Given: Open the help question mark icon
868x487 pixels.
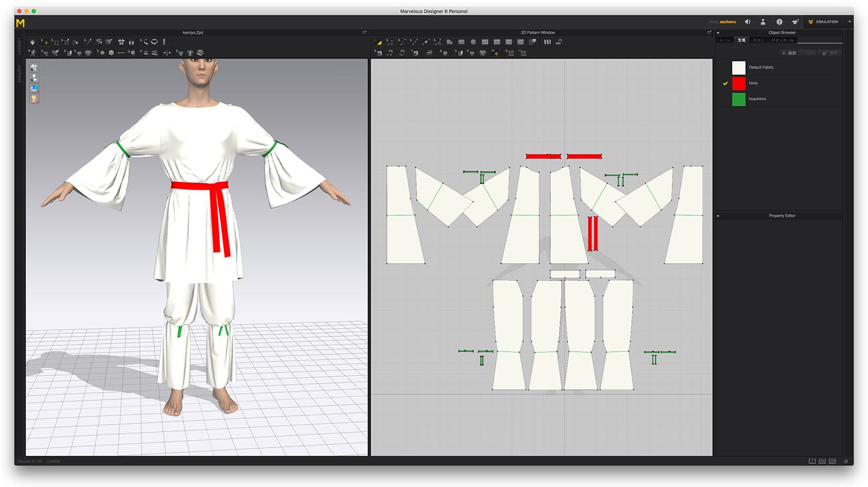Looking at the screenshot, I should click(x=779, y=22).
